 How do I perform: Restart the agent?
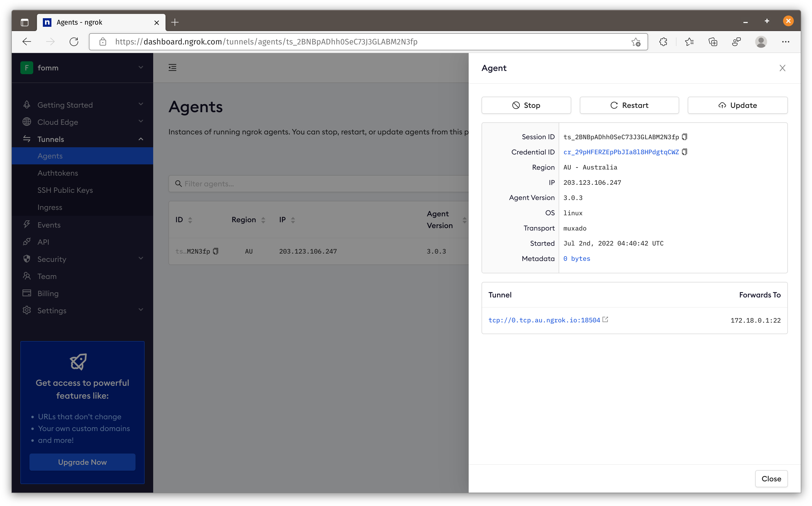pos(629,105)
